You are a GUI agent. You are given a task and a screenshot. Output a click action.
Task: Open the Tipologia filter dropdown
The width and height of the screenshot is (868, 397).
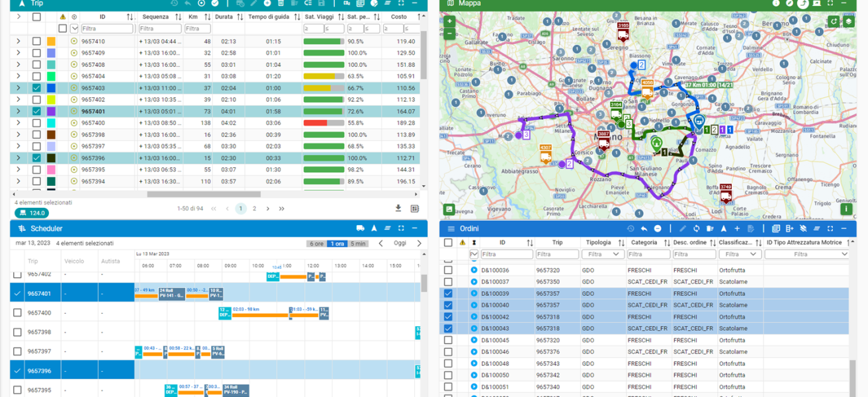602,254
